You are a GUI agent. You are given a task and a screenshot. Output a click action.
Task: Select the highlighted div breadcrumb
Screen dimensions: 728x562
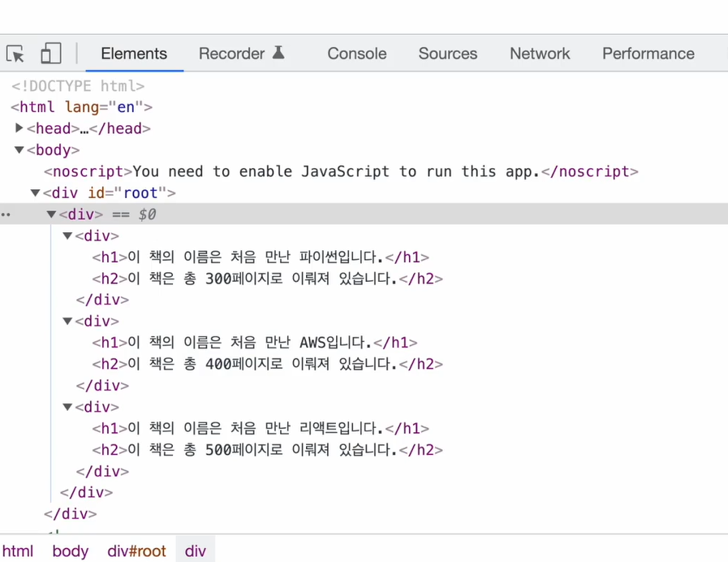[x=196, y=551]
